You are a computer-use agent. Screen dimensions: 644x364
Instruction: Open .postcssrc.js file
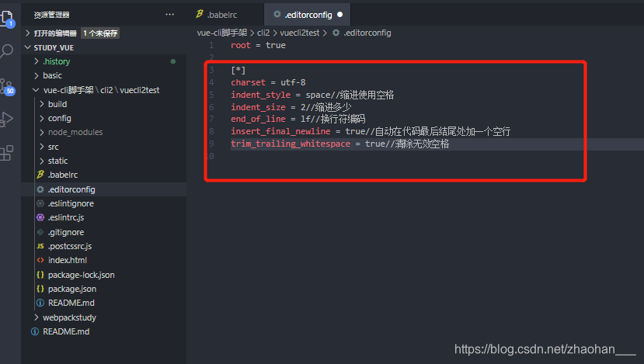[x=69, y=246]
